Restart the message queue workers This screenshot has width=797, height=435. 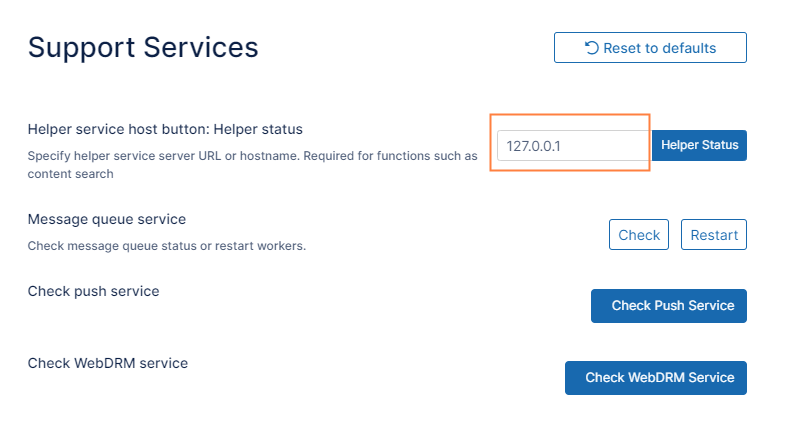pyautogui.click(x=714, y=235)
